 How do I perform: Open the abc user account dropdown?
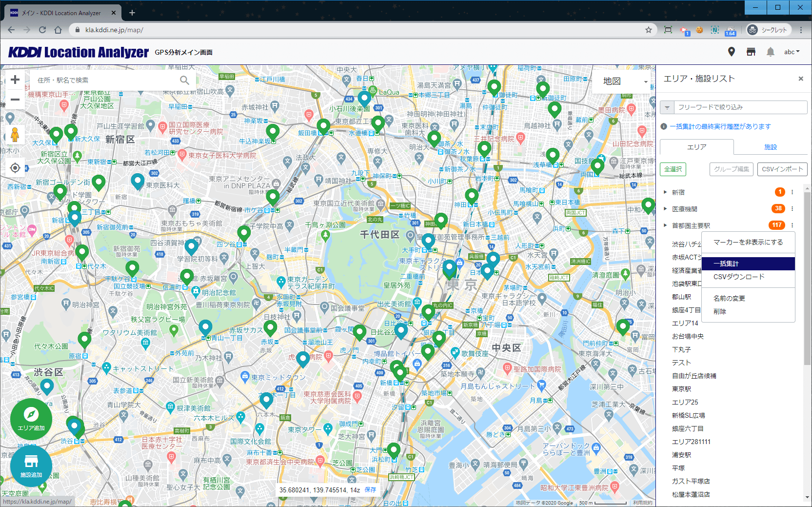tap(792, 52)
